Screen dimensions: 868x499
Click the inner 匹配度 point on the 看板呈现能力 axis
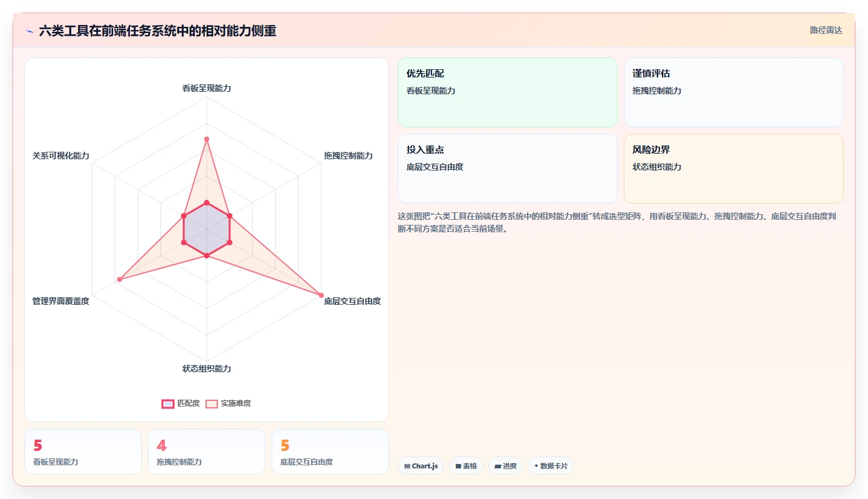pos(207,202)
